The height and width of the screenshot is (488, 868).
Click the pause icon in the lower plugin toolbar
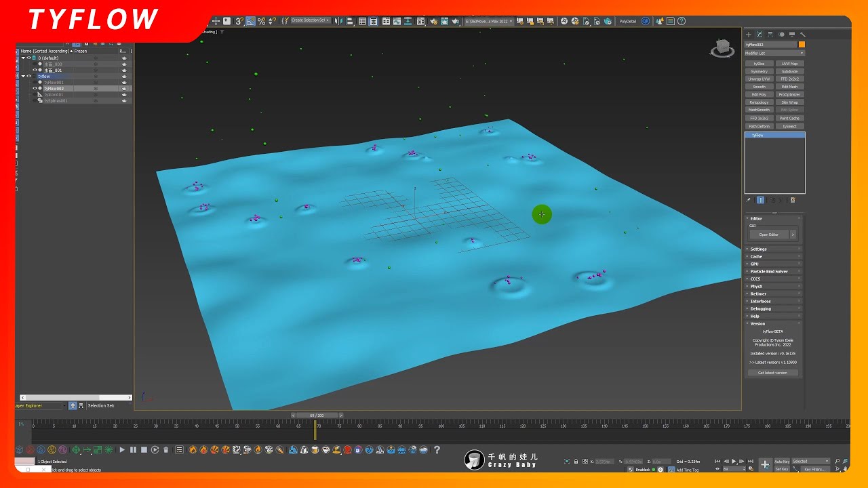pyautogui.click(x=133, y=449)
